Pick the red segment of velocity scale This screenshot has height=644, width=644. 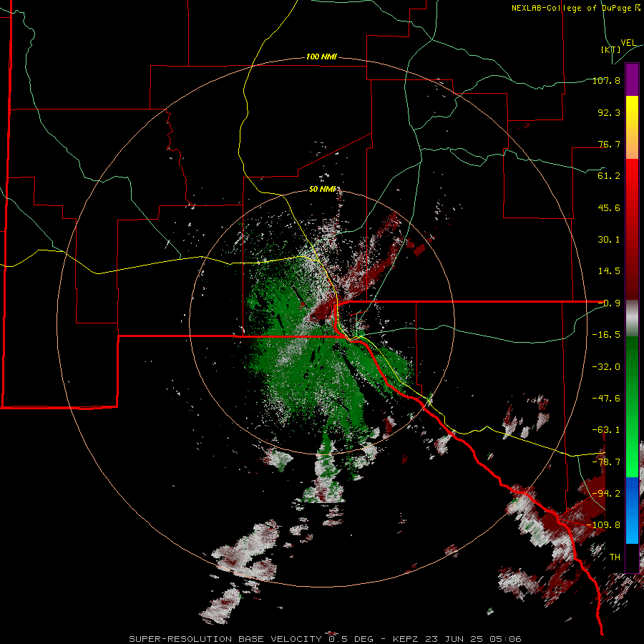(x=632, y=229)
